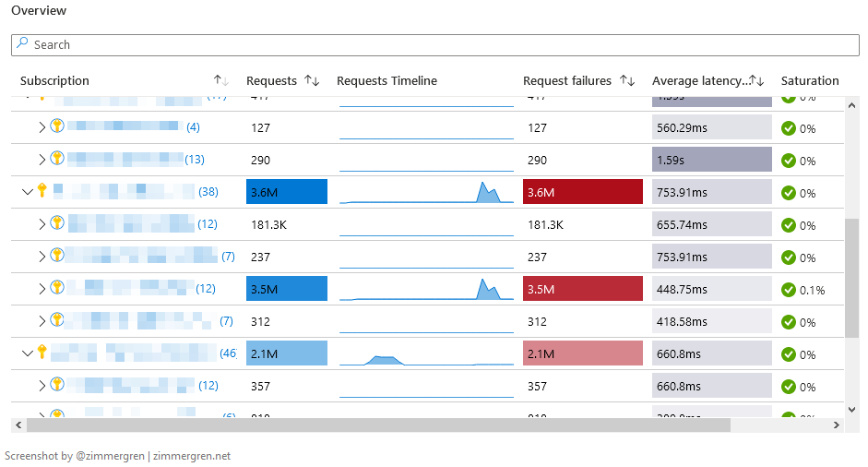
Task: Click yellow key icon in the (38) row
Action: pos(42,191)
